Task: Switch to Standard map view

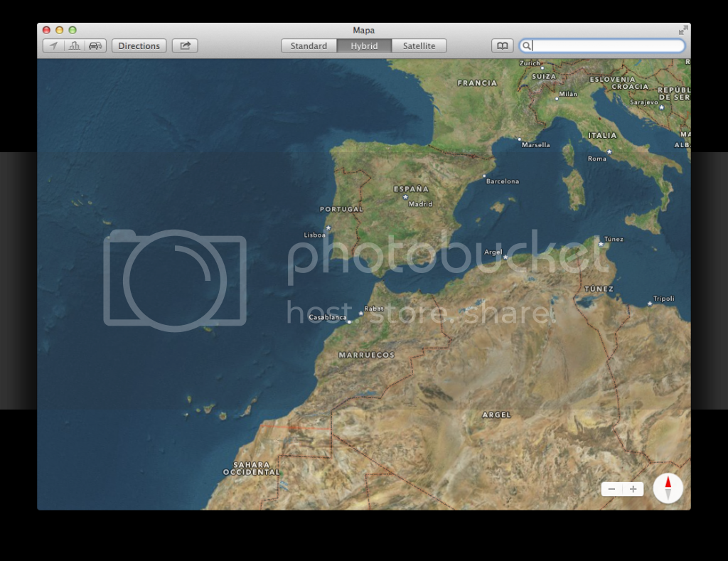Action: tap(309, 46)
